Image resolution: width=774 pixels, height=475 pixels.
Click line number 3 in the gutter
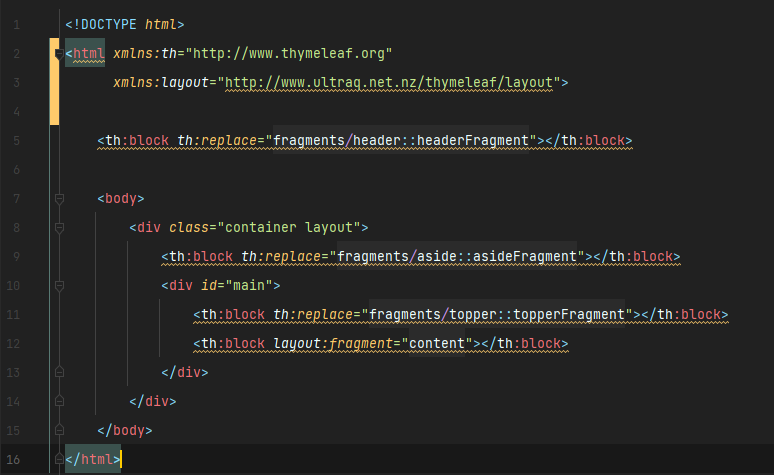pyautogui.click(x=16, y=82)
